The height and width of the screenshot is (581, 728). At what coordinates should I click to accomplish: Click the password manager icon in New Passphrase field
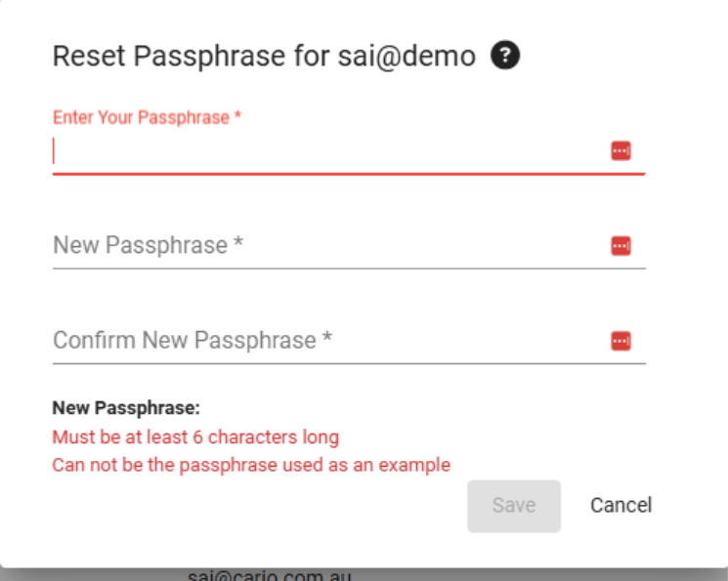621,245
